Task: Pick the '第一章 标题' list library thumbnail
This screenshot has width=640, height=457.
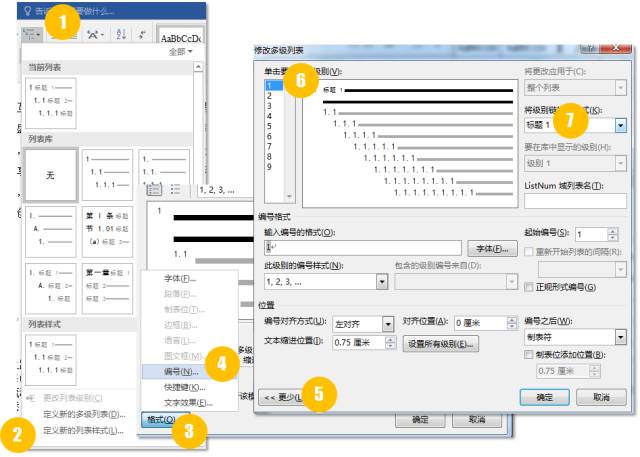Action: (x=107, y=285)
